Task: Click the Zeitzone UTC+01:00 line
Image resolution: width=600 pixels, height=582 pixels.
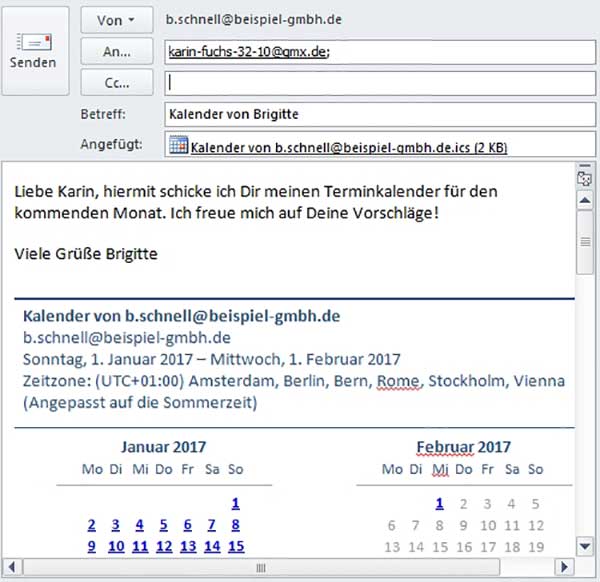Action: (294, 381)
